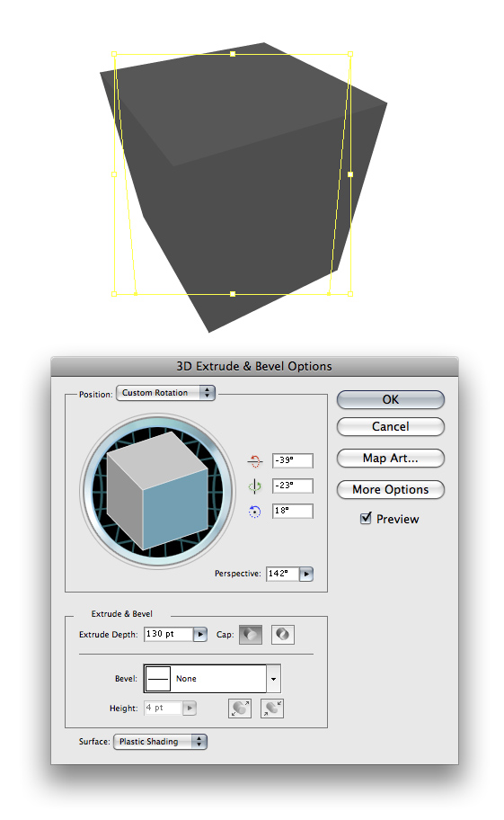Click the Z-axis rotation icon
Viewport: 504px width, 820px height.
254,512
